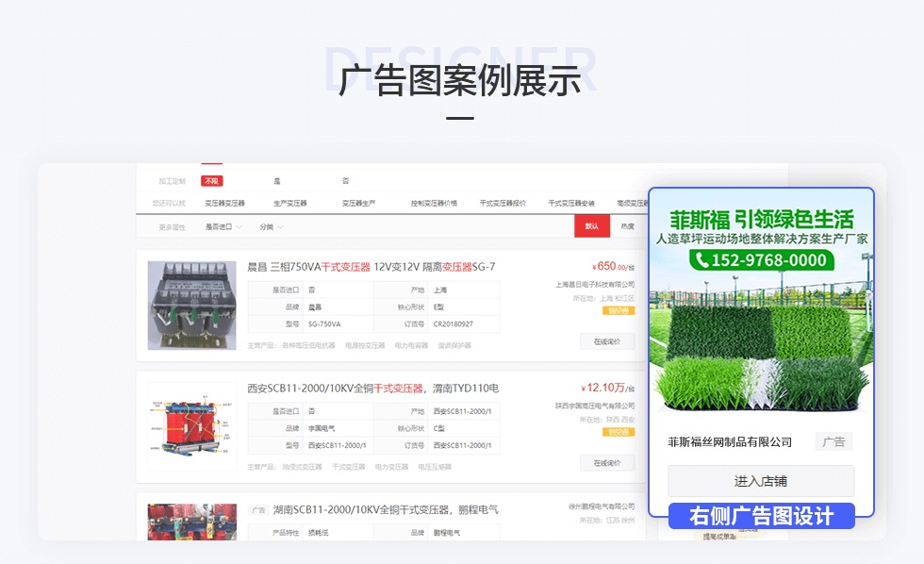Open related search 生产变压器

(x=290, y=204)
